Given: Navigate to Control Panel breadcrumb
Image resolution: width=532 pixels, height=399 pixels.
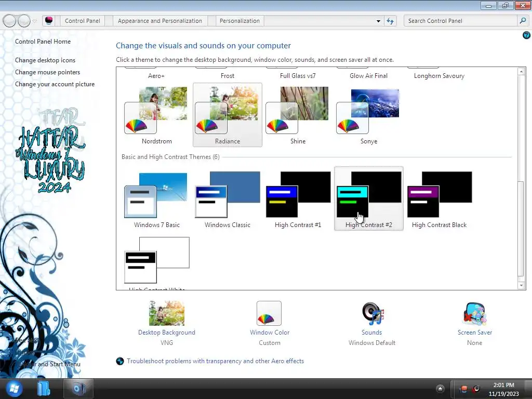Looking at the screenshot, I should (x=83, y=21).
